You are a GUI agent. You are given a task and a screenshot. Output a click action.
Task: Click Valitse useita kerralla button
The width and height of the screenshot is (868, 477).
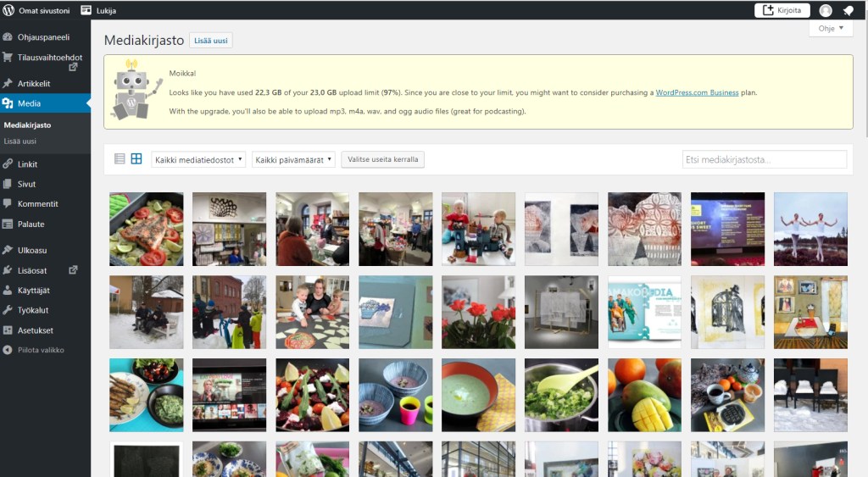pos(382,159)
